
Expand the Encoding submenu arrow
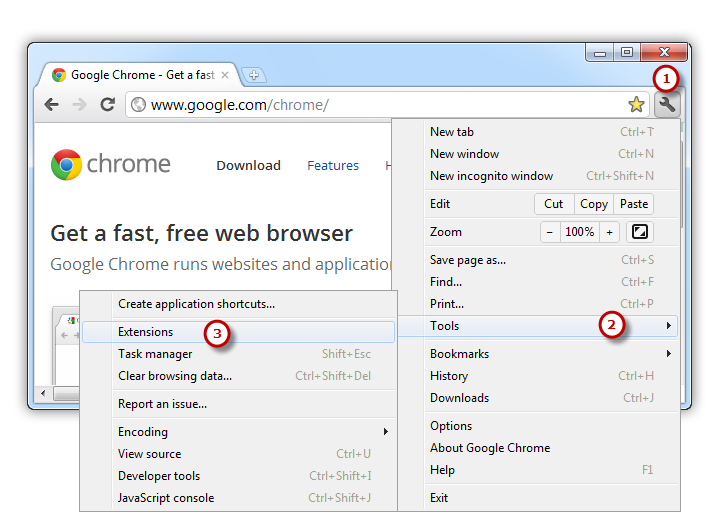point(386,432)
